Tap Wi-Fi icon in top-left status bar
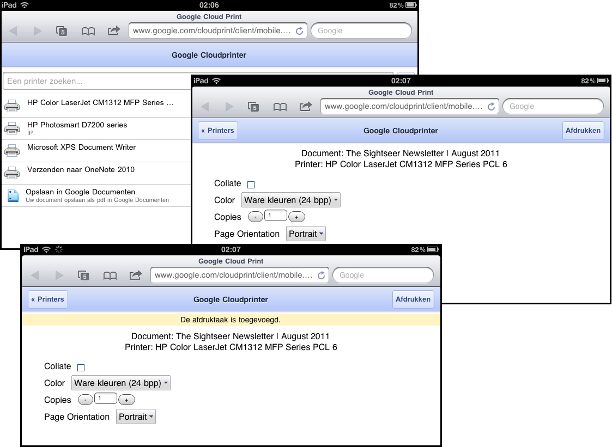612x447 pixels. 25,5
